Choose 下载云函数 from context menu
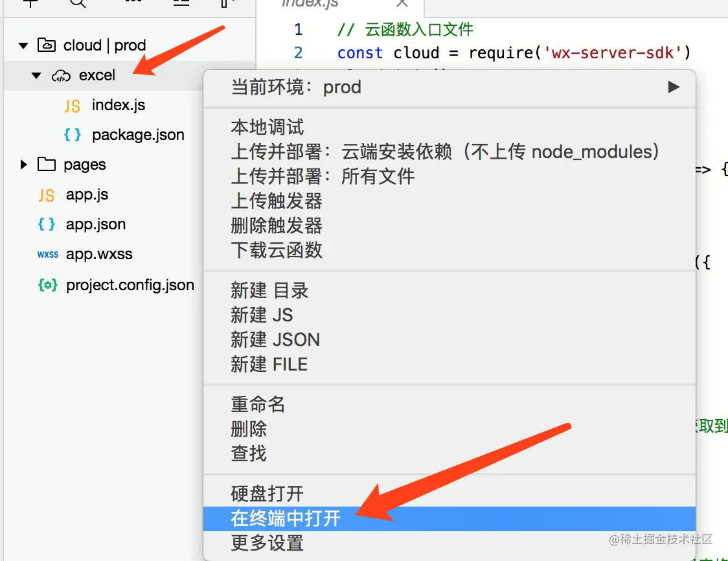The image size is (728, 561). [449, 250]
